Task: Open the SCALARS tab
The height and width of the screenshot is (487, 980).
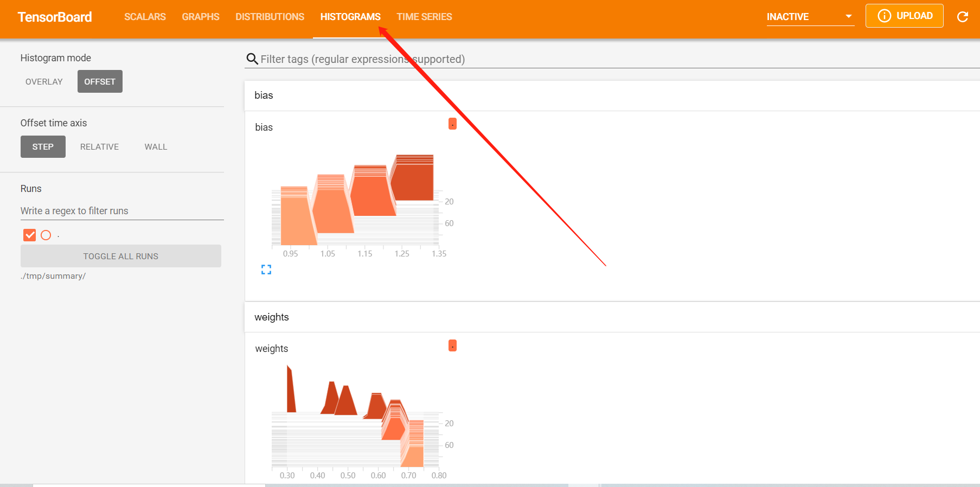Action: coord(145,17)
